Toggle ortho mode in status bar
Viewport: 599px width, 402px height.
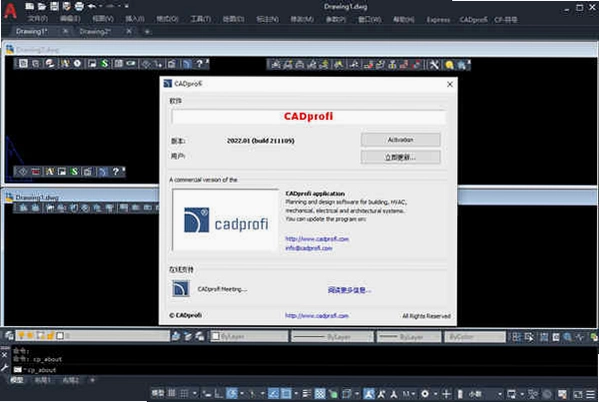pyautogui.click(x=219, y=394)
